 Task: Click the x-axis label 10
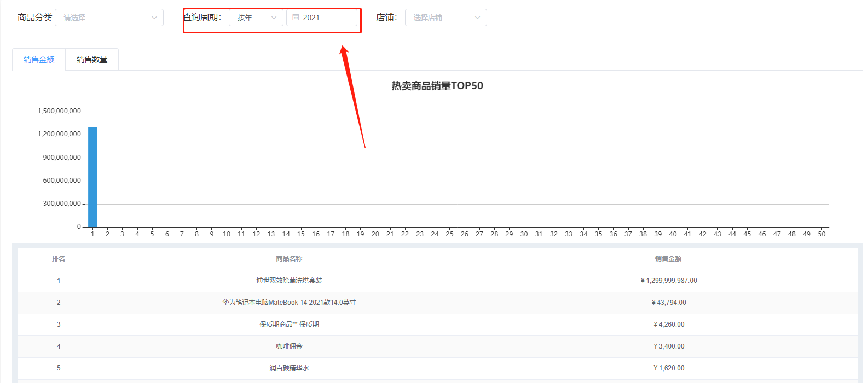pos(227,234)
